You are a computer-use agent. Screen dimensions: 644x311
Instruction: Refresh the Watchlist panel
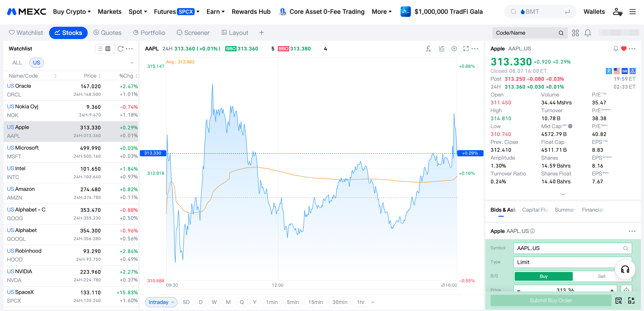[x=121, y=48]
